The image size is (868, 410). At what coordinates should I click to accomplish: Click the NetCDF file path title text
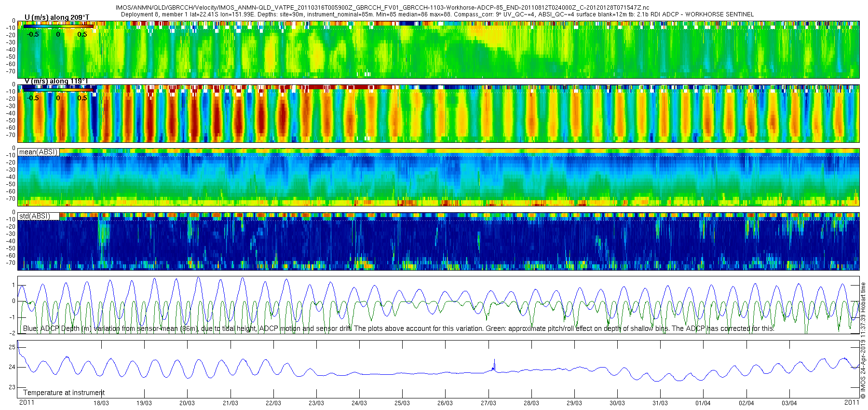pos(382,8)
